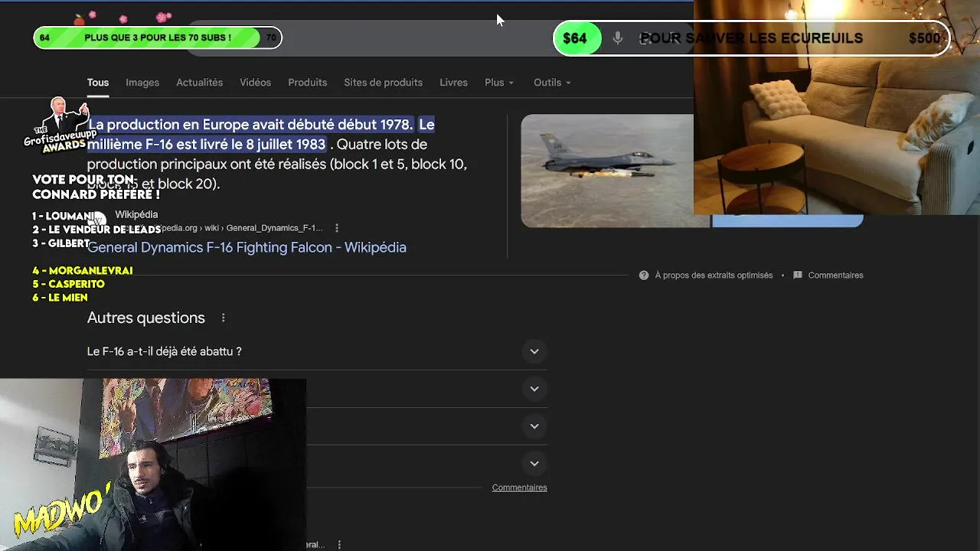
Task: Click Commentaires beside extraits optimisés
Action: [x=835, y=275]
